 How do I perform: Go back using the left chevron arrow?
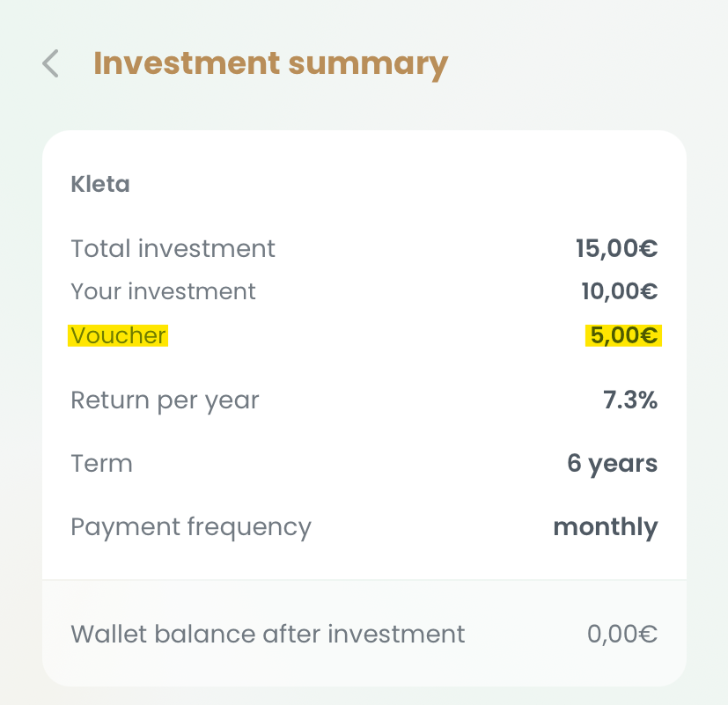(x=51, y=64)
